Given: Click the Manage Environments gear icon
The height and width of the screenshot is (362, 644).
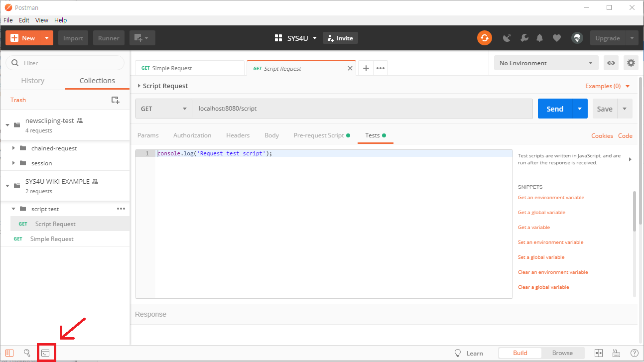Looking at the screenshot, I should point(631,63).
